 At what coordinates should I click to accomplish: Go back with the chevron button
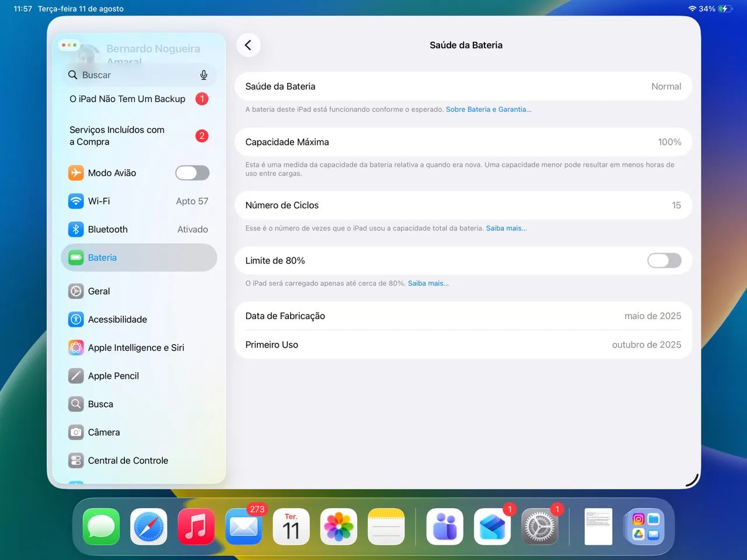248,45
